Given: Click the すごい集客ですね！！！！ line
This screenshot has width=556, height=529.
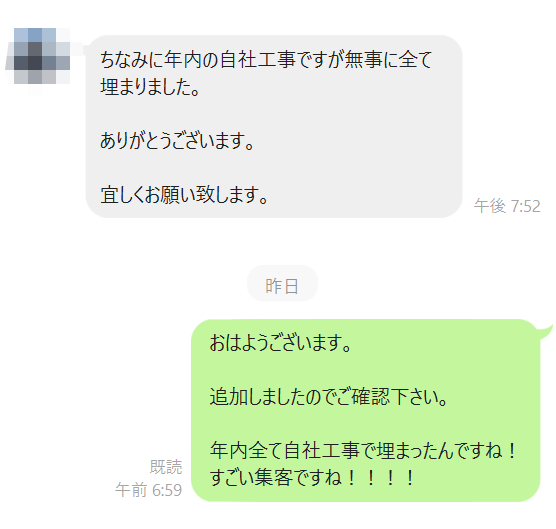Looking at the screenshot, I should click(312, 478).
